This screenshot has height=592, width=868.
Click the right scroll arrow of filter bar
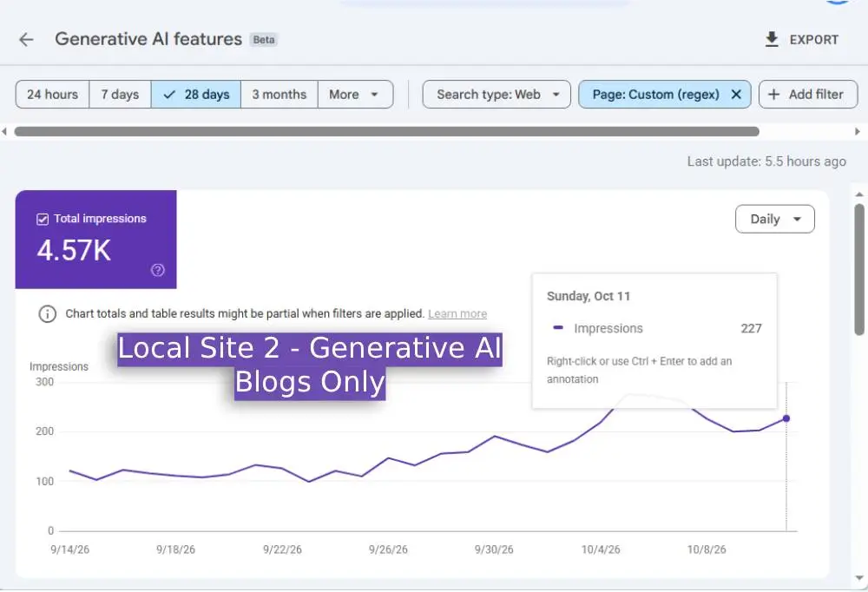click(858, 131)
